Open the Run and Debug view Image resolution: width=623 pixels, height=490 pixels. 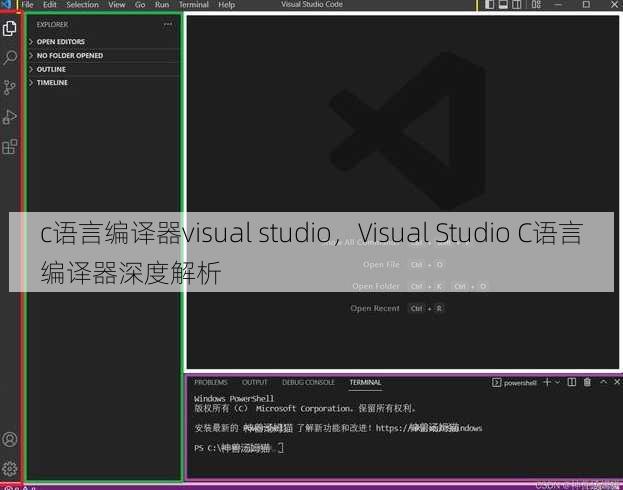tap(10, 117)
